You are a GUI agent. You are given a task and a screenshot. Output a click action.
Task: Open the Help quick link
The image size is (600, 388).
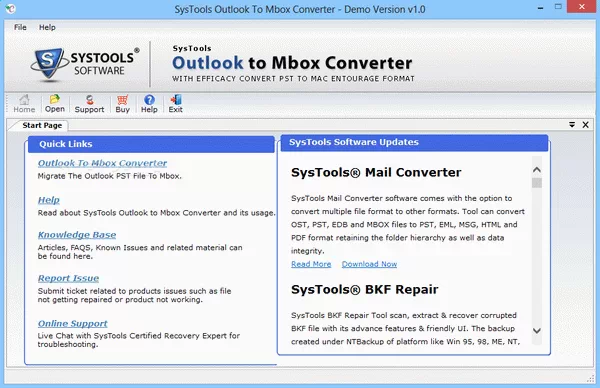click(x=49, y=200)
